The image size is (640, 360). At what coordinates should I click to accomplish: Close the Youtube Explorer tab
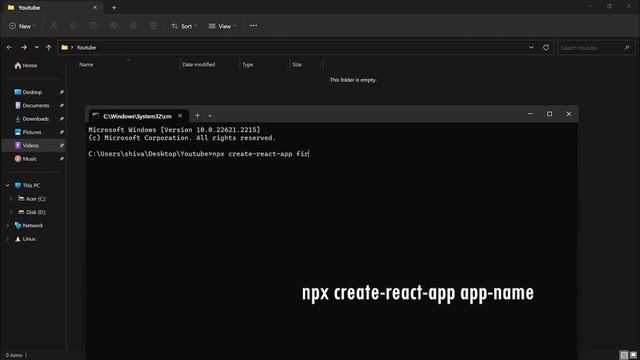click(x=95, y=7)
